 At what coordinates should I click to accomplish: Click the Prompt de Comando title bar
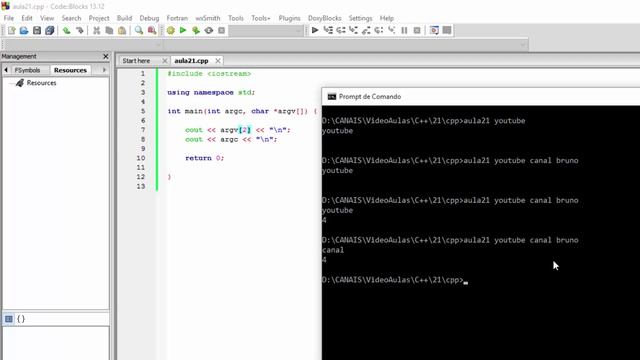(x=481, y=97)
